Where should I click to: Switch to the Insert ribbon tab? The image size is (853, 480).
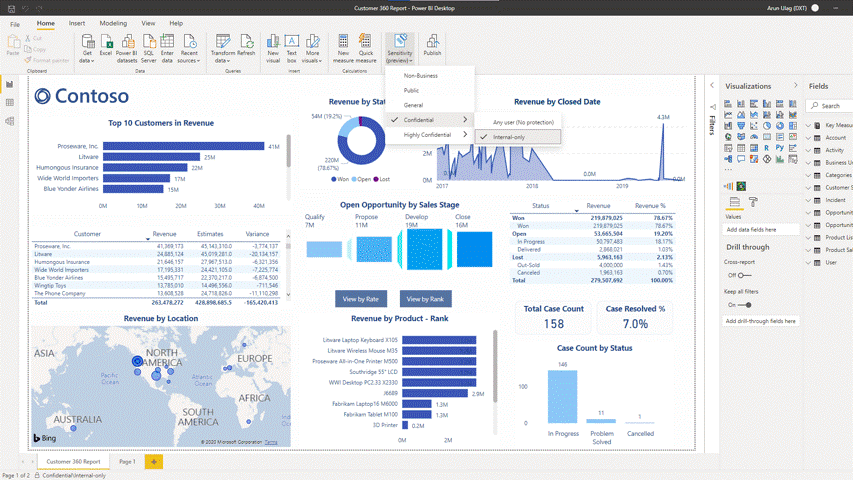pos(77,23)
